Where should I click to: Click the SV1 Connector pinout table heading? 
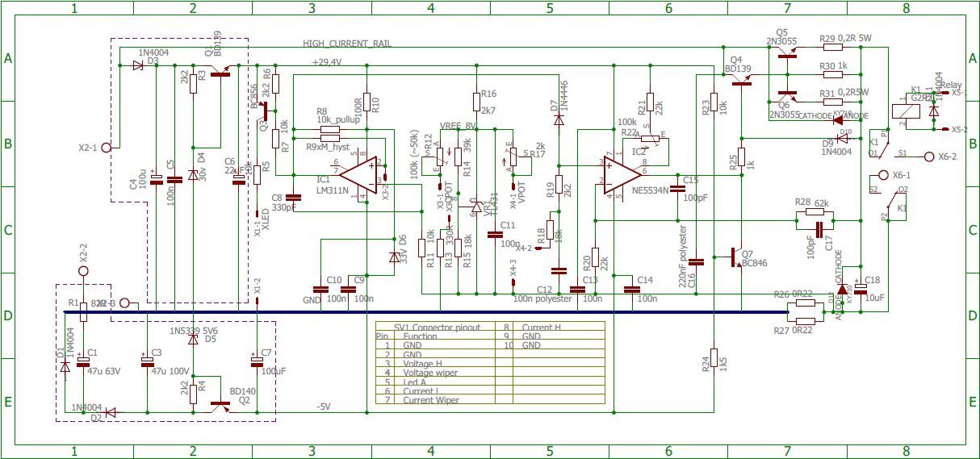pyautogui.click(x=437, y=327)
